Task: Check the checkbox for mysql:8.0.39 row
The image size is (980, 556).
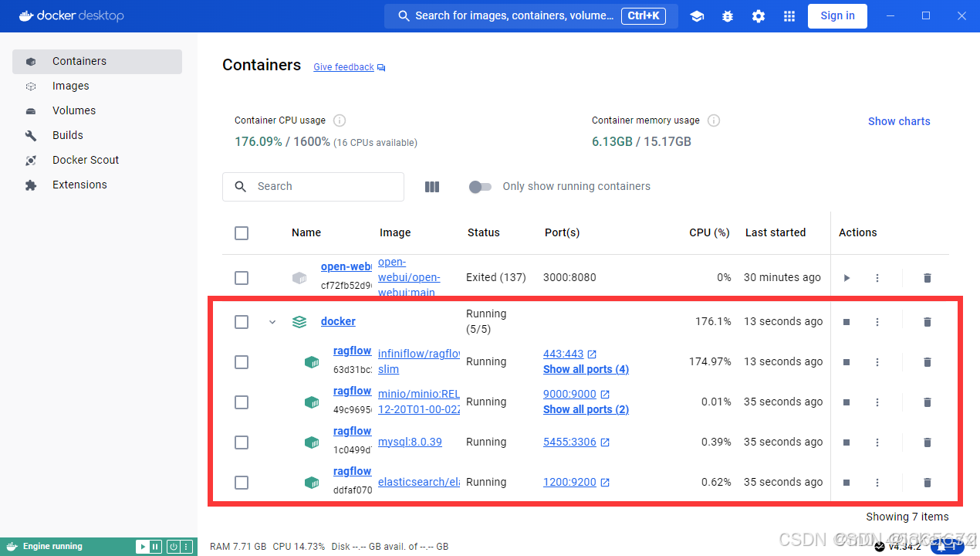Action: [242, 442]
